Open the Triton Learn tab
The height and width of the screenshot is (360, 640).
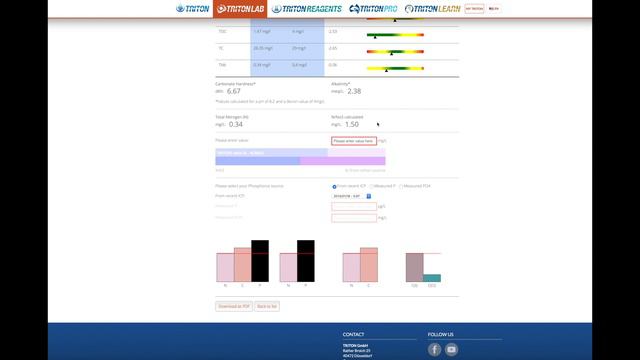(x=433, y=9)
